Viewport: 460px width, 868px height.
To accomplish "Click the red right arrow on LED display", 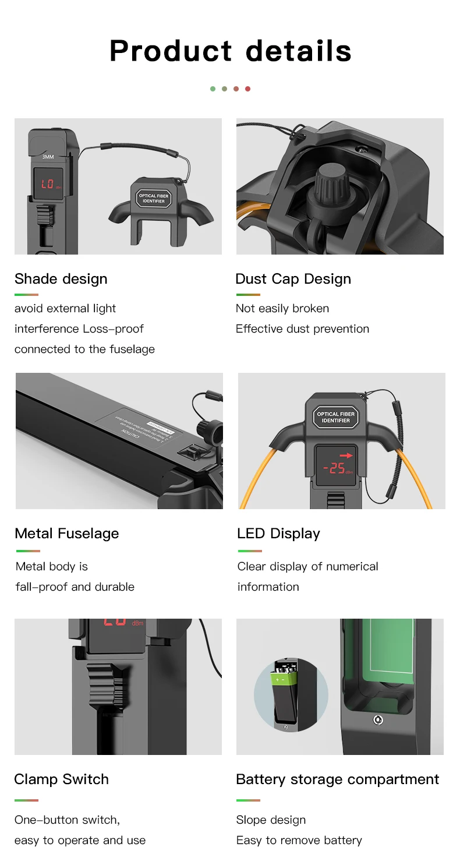I will click(346, 456).
